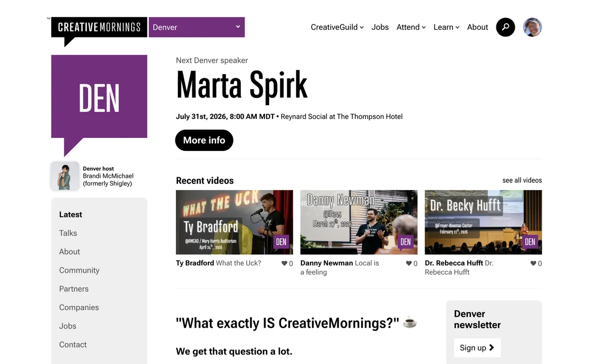Like the Dr. Rebecca Hufft video heart

point(533,263)
